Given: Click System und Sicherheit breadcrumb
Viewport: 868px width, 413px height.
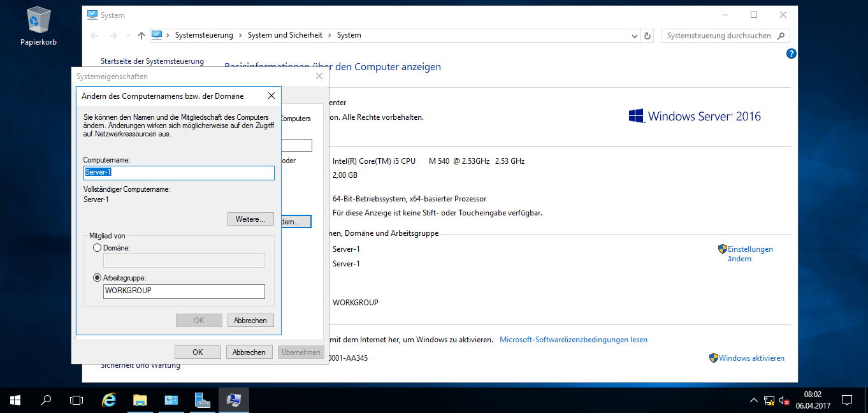Looking at the screenshot, I should click(285, 36).
